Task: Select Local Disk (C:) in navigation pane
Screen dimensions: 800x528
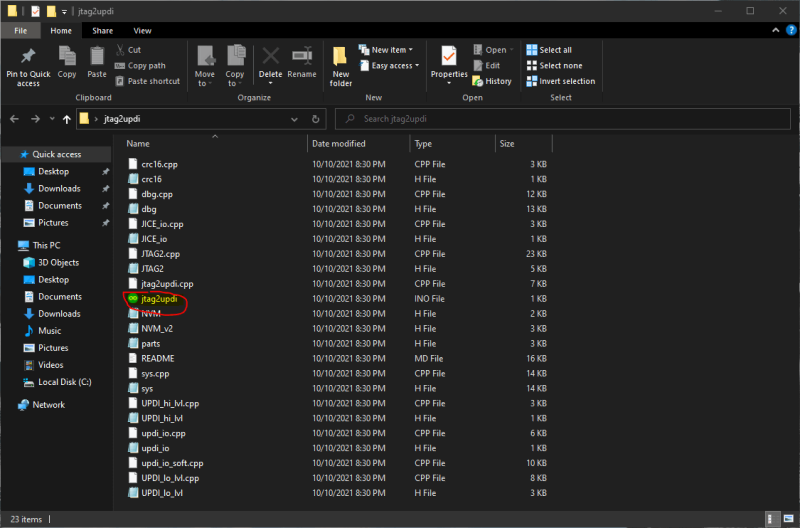Action: (65, 382)
